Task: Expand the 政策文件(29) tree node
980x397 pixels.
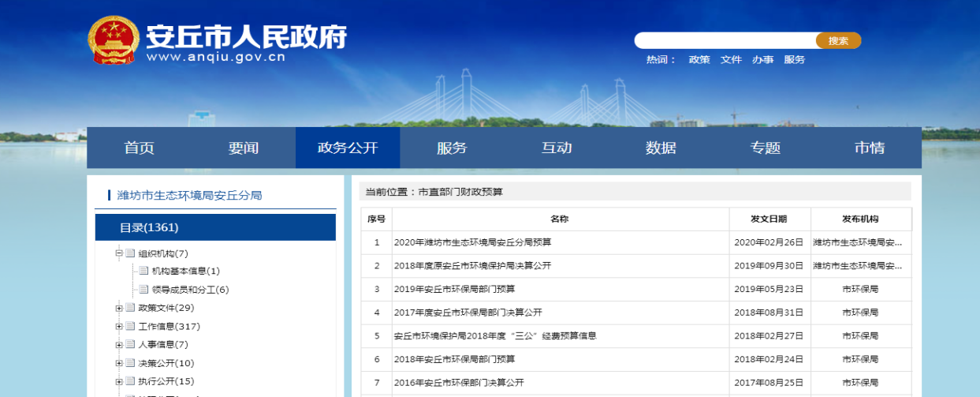Action: (x=119, y=308)
